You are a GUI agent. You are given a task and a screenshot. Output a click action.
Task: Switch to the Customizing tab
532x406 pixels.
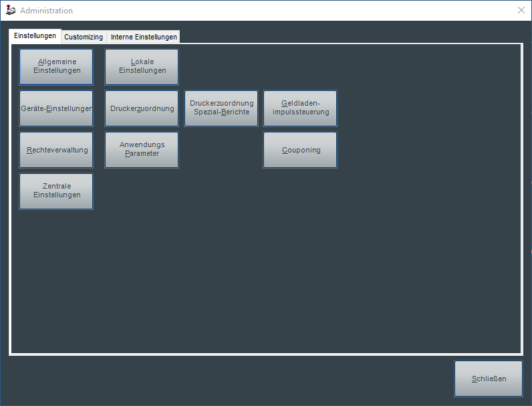pos(84,37)
